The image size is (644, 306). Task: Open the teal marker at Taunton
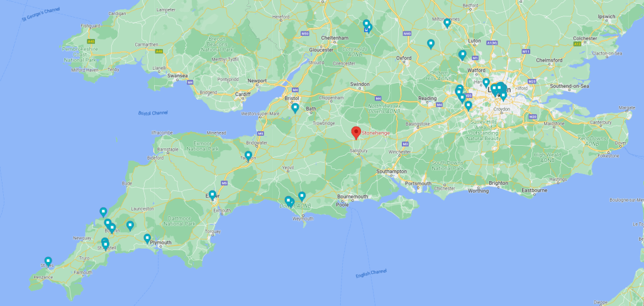click(x=248, y=156)
